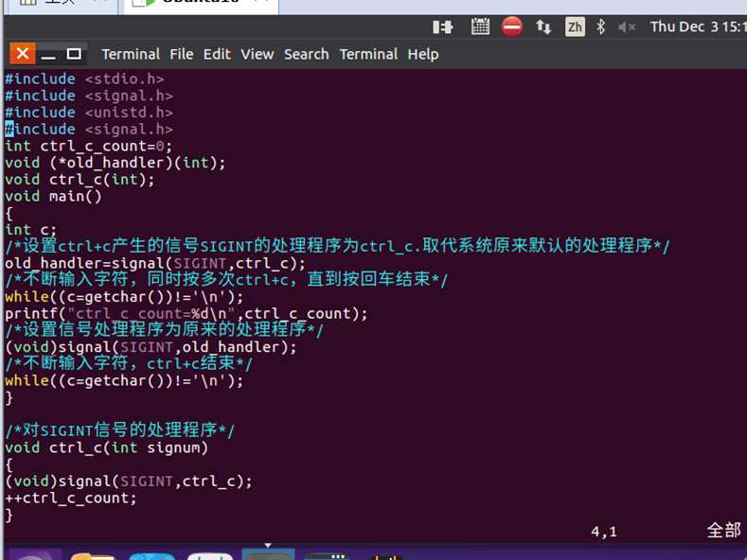Open the Search menu
747x560 pixels.
pyautogui.click(x=307, y=54)
